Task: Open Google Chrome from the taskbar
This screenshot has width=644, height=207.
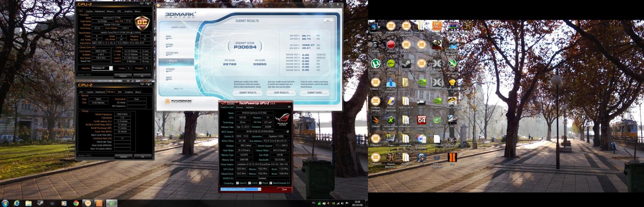Action: [76, 203]
